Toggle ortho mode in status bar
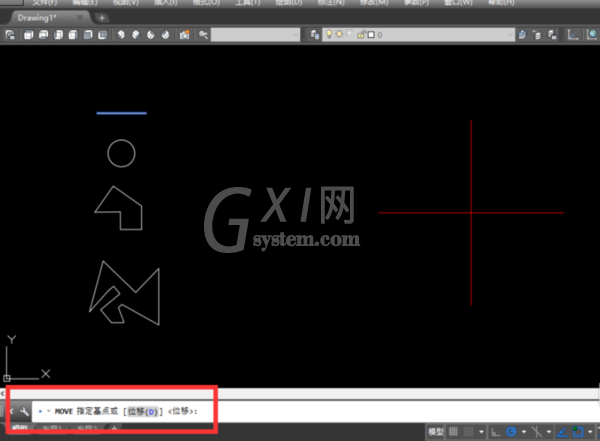The image size is (600, 441). (496, 432)
